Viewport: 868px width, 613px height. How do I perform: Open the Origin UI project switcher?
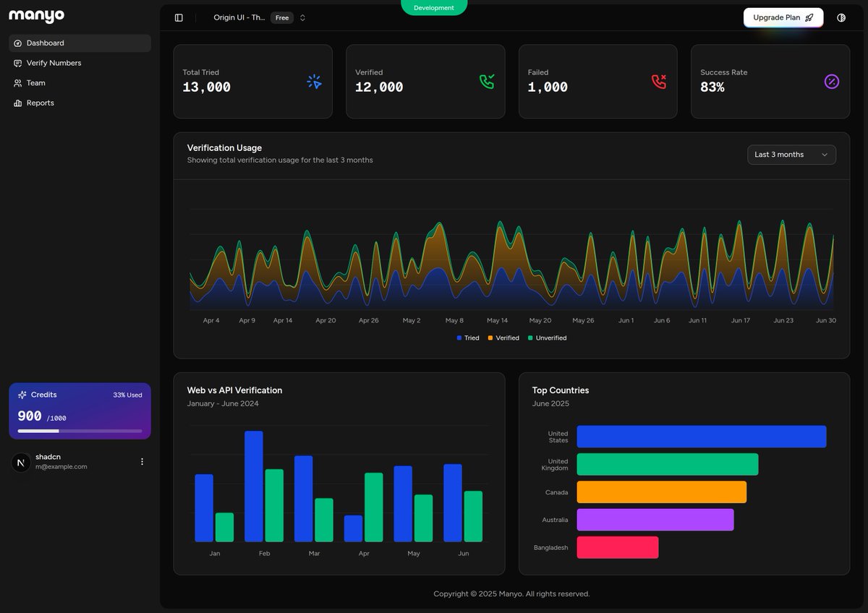[x=260, y=18]
